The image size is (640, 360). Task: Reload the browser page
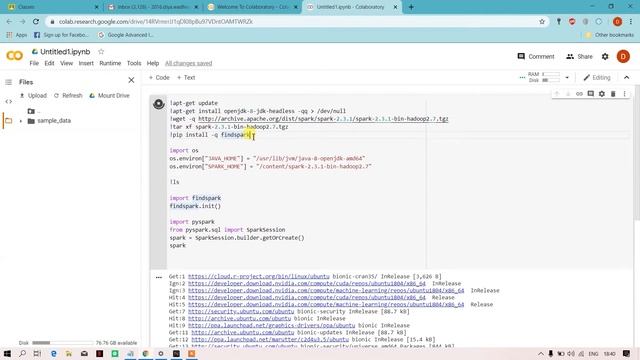click(x=36, y=22)
